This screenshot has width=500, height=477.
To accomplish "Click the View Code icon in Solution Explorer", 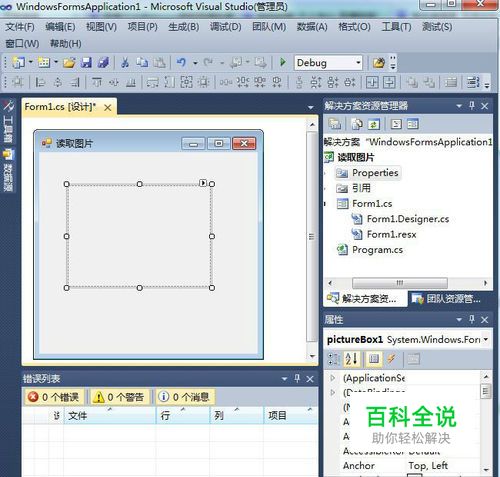I will pos(396,124).
